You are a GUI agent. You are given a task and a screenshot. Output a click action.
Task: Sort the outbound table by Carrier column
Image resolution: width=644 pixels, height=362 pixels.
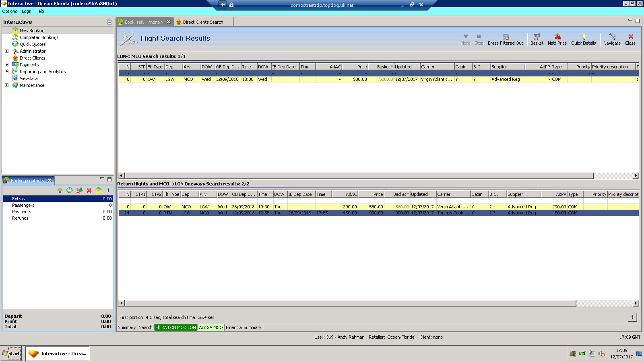(x=437, y=67)
